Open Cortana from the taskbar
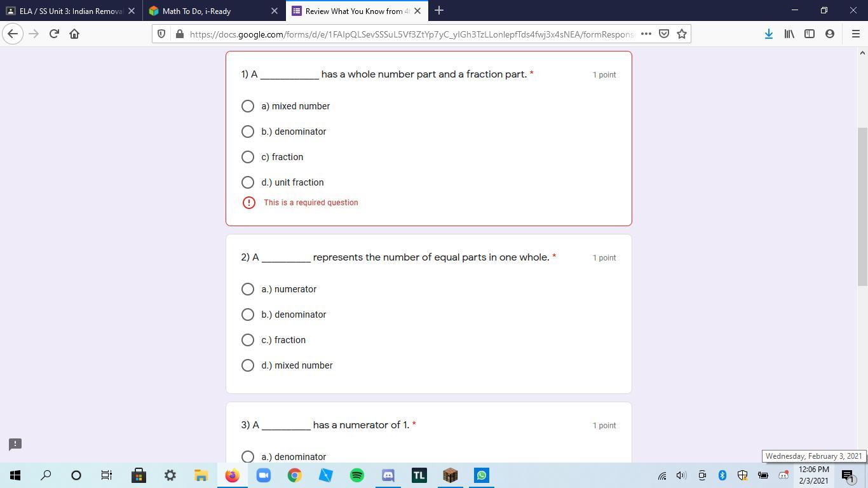 (76, 475)
